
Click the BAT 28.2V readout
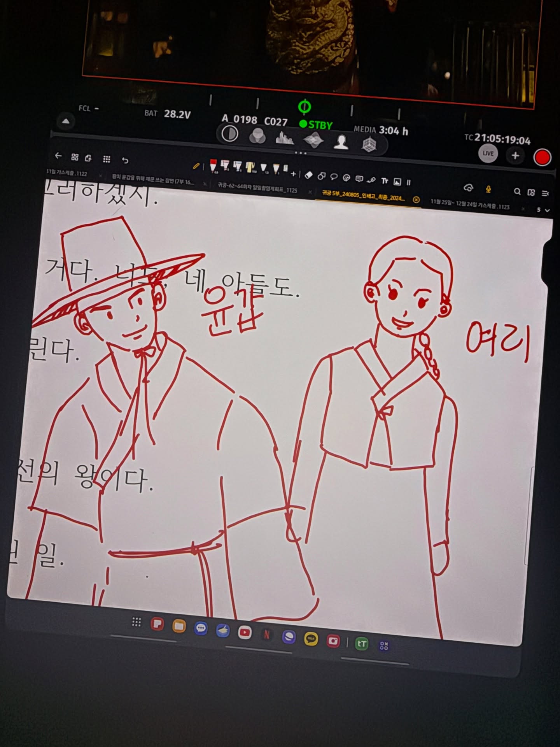point(168,114)
